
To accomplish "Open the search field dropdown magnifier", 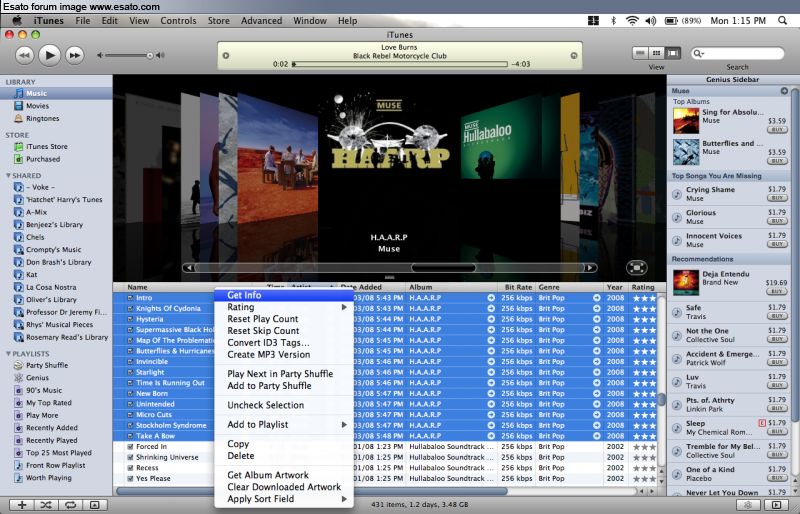I will [x=698, y=53].
